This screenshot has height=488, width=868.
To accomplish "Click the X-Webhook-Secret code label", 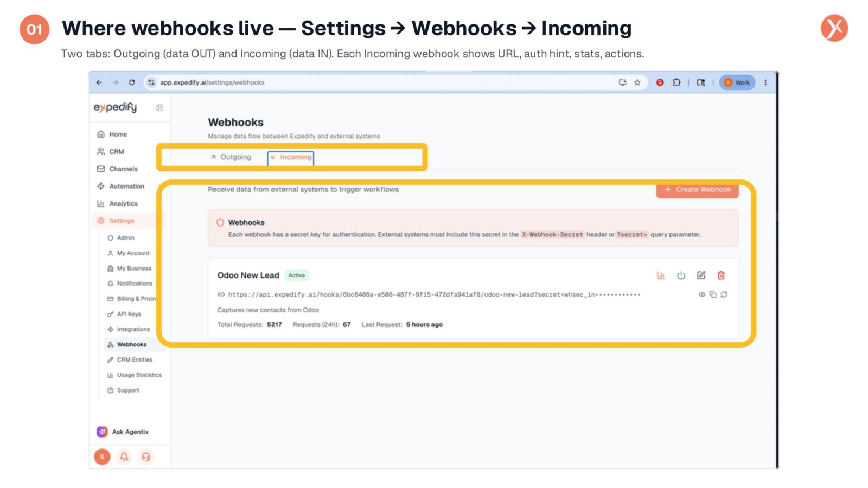I will tap(552, 235).
